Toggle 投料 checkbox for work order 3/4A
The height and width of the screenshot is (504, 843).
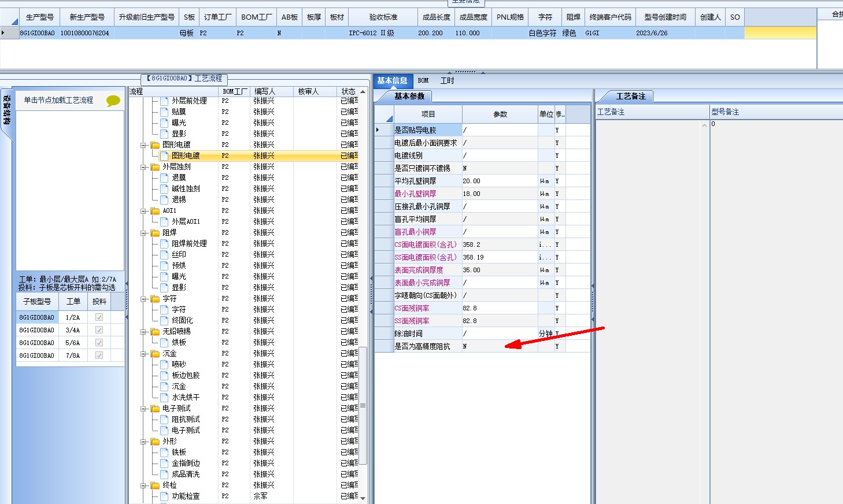[x=99, y=330]
